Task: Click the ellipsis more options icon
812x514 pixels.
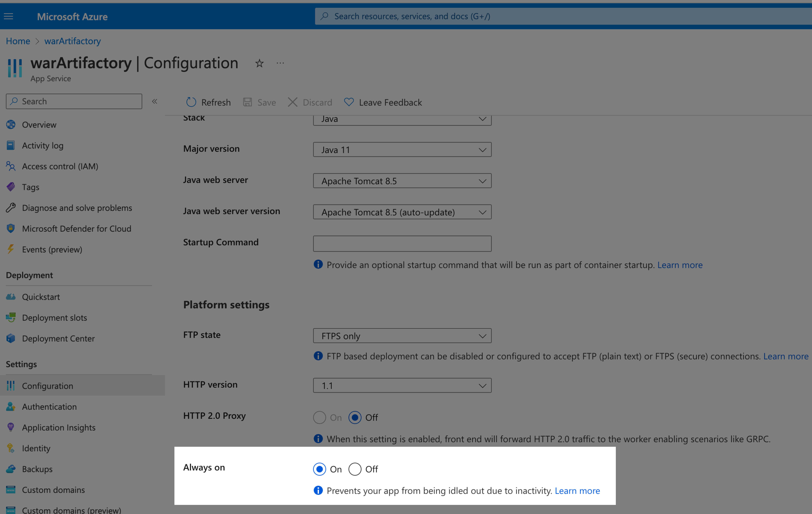Action: [280, 63]
